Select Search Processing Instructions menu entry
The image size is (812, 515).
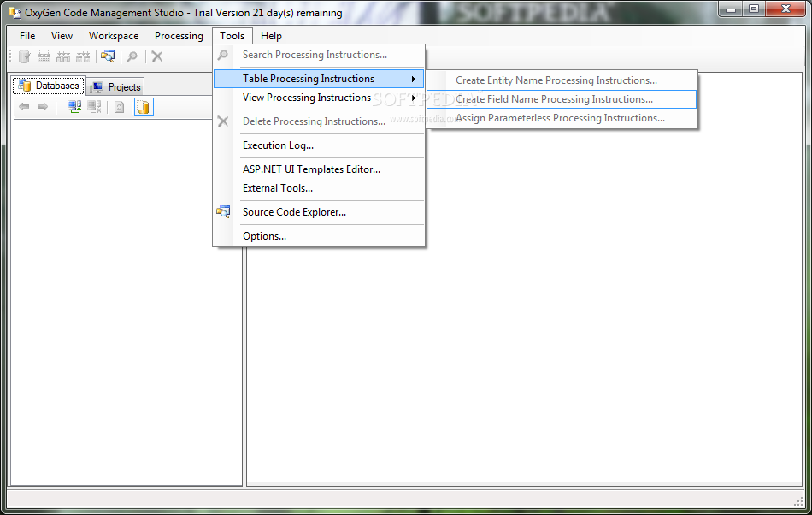[319, 55]
